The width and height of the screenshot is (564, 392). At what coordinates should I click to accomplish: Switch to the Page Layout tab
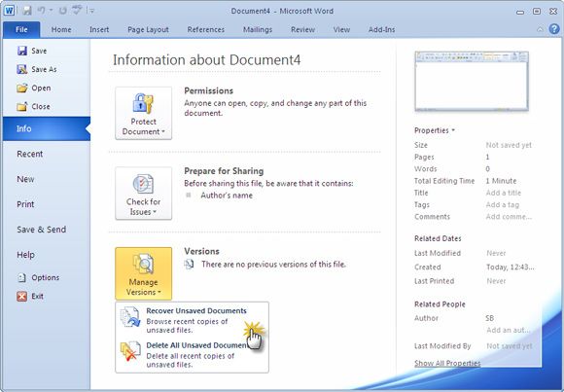148,29
